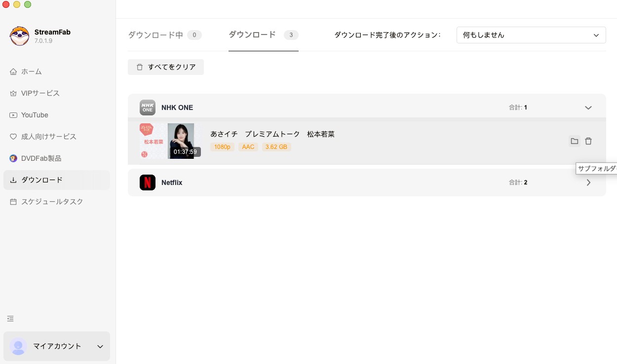Click the すべてをクリア button
The width and height of the screenshot is (617, 364).
166,67
